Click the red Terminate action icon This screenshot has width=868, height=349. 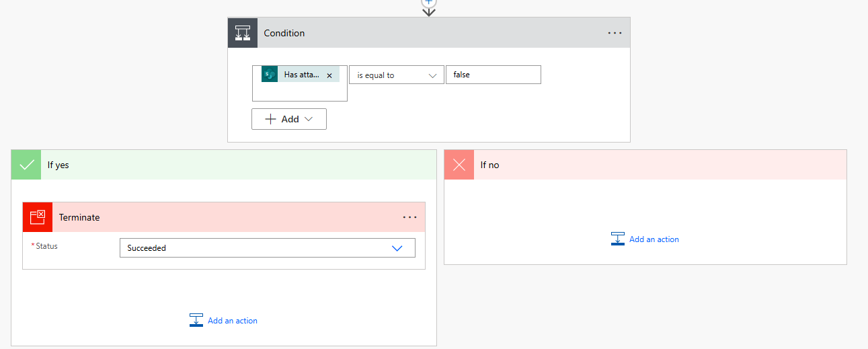[x=38, y=217]
